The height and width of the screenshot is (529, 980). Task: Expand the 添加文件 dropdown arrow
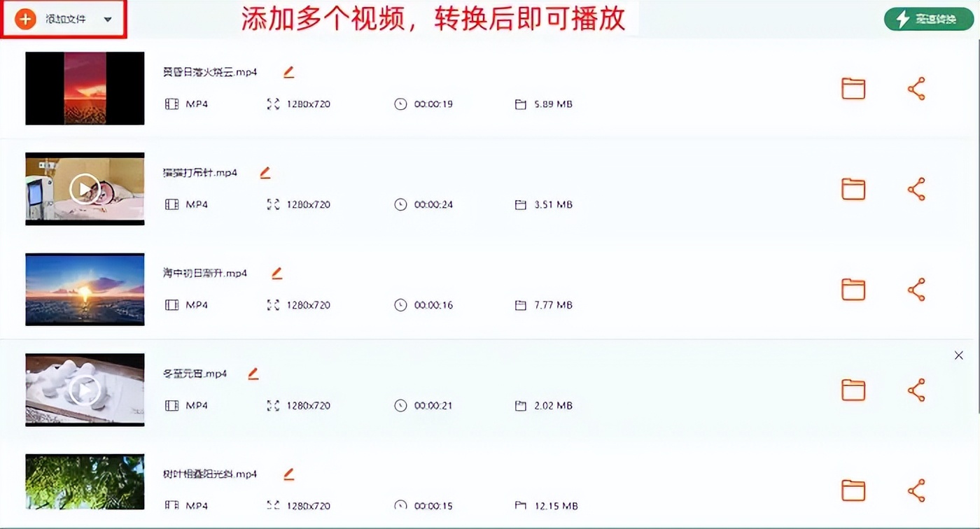pyautogui.click(x=107, y=20)
